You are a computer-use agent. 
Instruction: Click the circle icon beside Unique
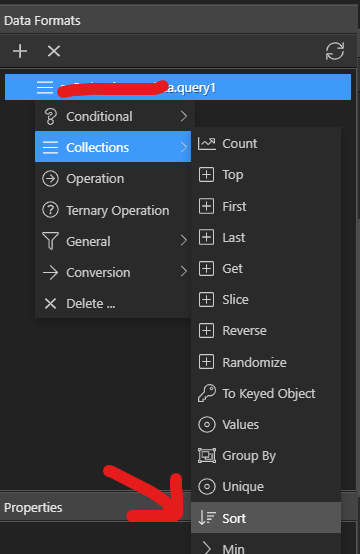(x=207, y=487)
